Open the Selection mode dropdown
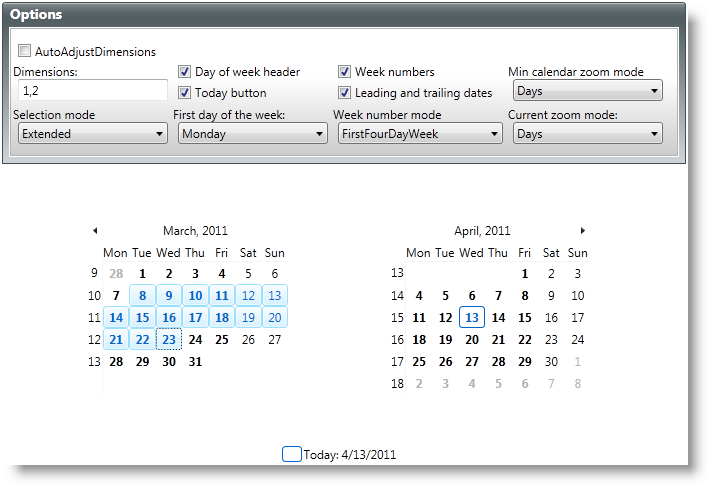 coord(93,134)
